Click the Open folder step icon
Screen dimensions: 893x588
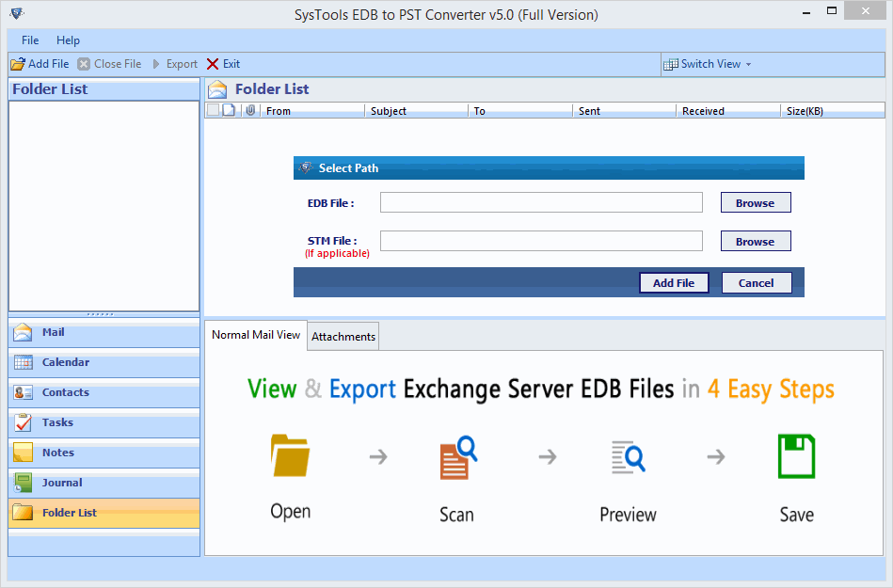(291, 455)
